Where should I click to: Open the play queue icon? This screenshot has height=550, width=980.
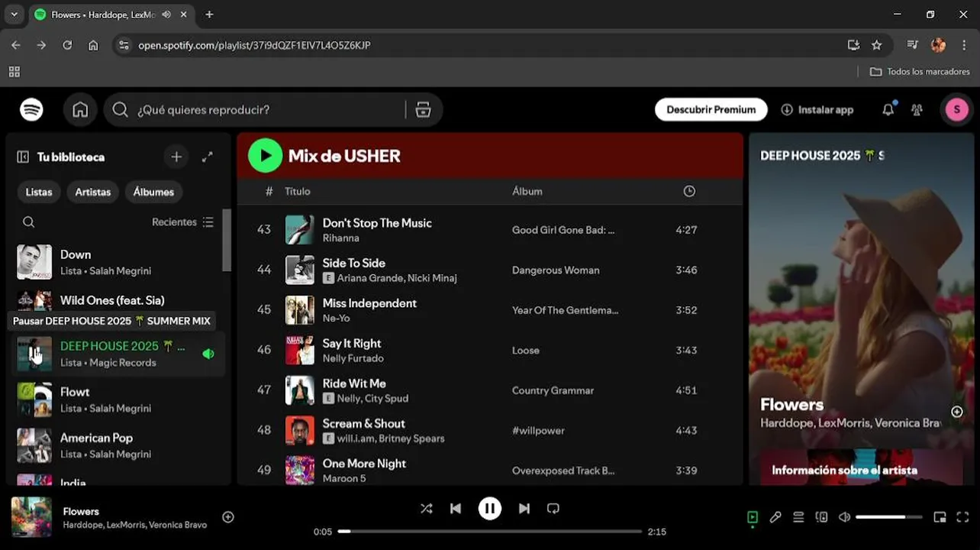(x=798, y=517)
